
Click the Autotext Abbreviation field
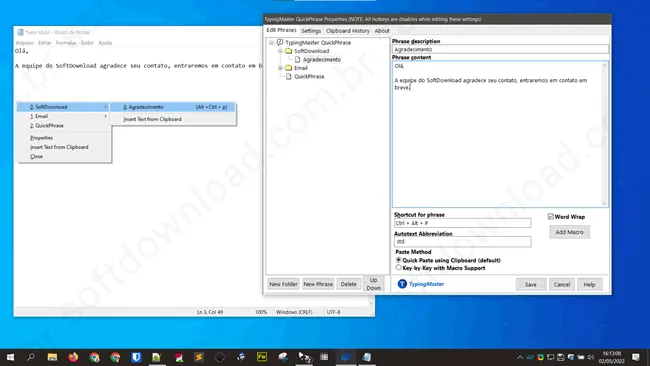pos(462,241)
